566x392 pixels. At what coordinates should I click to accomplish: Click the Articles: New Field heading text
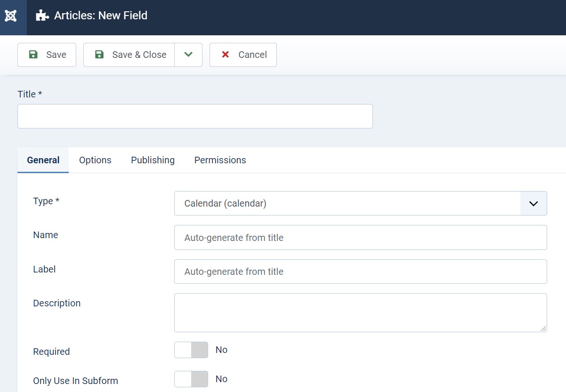[x=101, y=16]
